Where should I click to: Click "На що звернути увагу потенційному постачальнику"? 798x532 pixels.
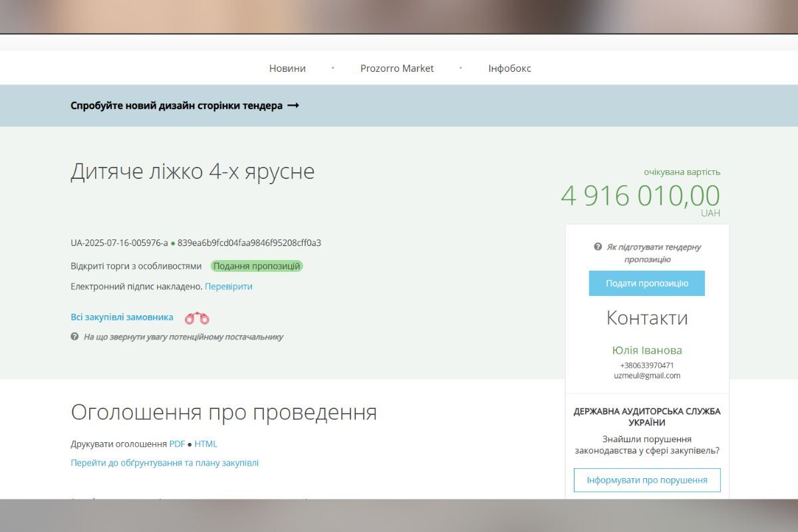184,337
